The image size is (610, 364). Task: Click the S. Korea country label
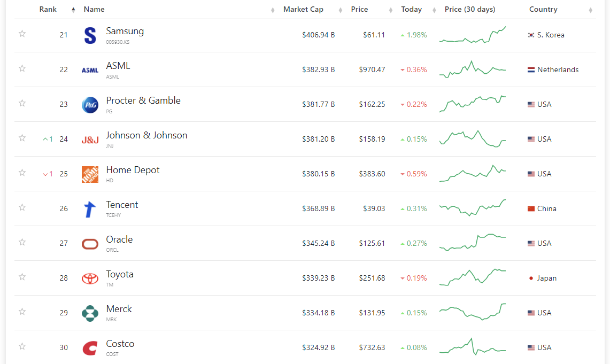(551, 35)
